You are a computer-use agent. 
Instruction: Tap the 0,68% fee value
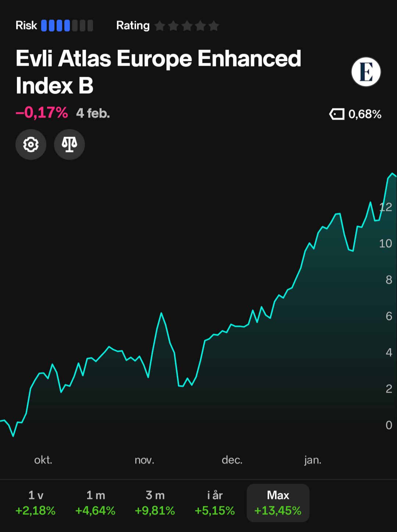tap(365, 114)
